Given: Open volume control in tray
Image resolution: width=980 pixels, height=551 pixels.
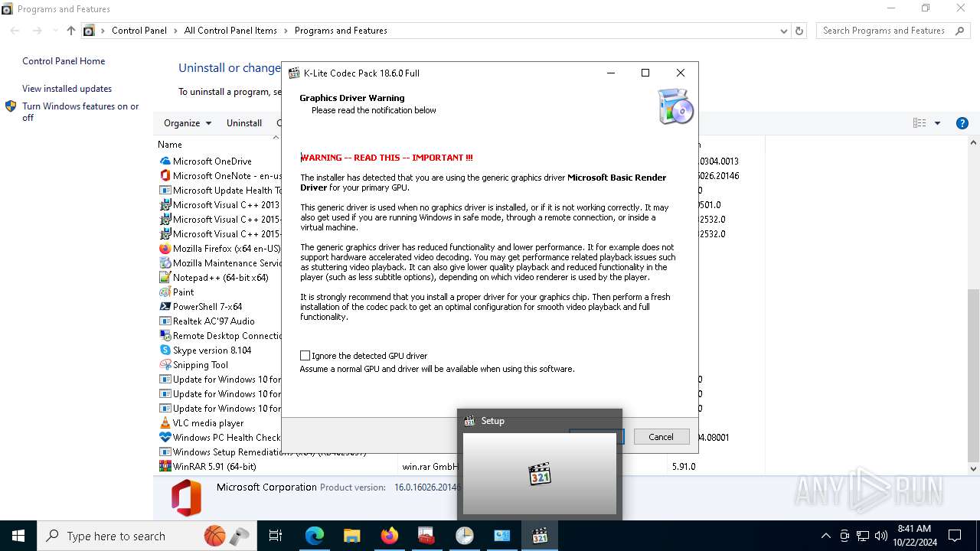Looking at the screenshot, I should pos(881,536).
